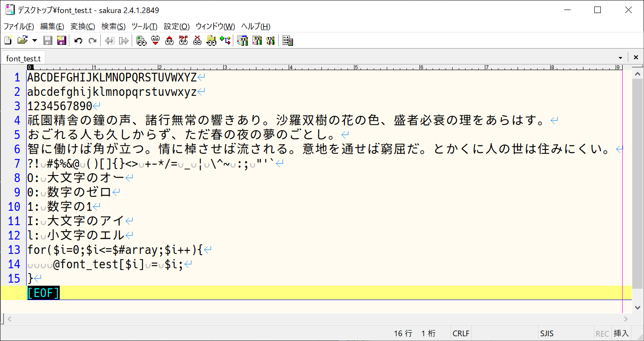The height and width of the screenshot is (341, 644).
Task: Open common settings tools icon
Action: pyautogui.click(x=270, y=41)
